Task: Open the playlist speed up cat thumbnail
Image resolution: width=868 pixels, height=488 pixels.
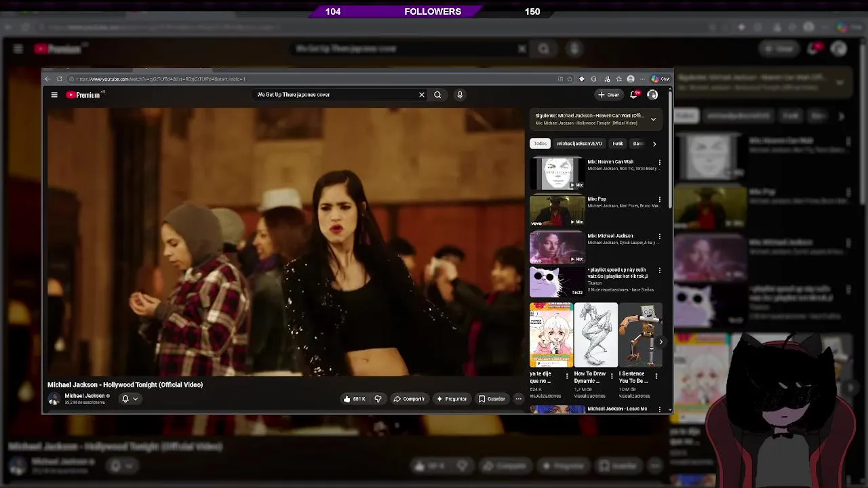Action: pos(557,282)
